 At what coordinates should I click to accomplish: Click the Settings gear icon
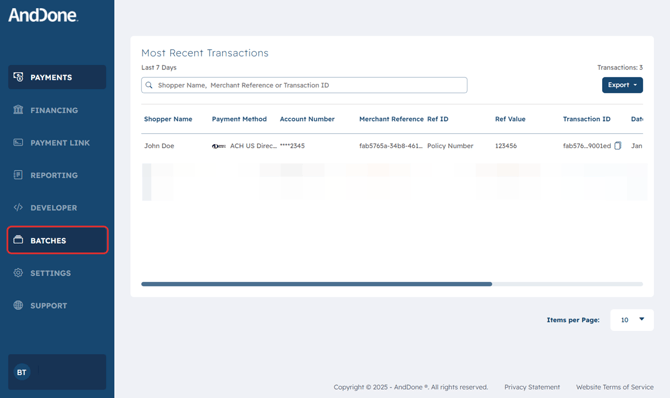(x=18, y=273)
